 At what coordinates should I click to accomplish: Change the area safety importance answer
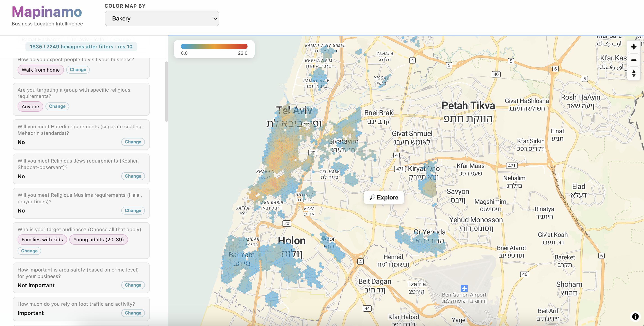(133, 285)
